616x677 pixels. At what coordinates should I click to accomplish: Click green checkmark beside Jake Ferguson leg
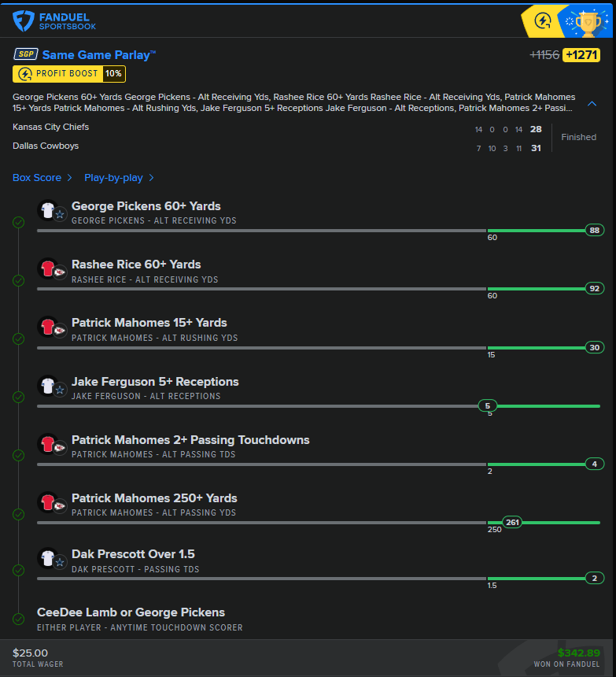tap(18, 398)
